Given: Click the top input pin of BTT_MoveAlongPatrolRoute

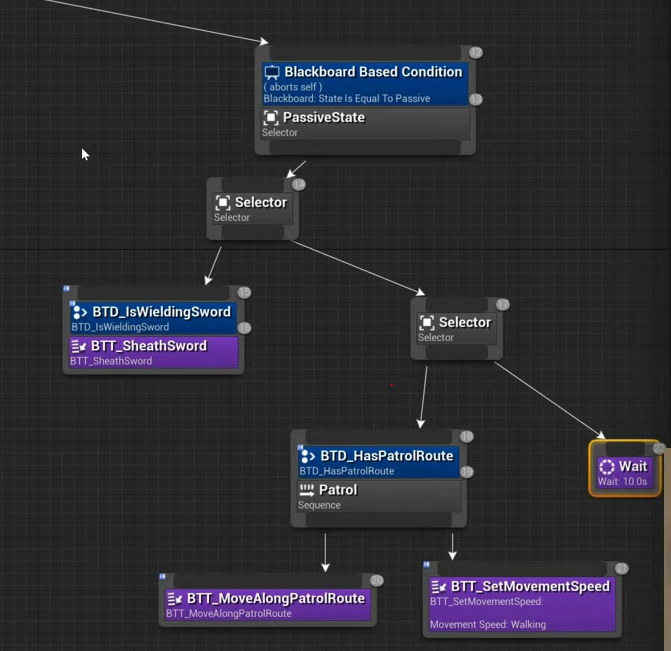Looking at the screenshot, I should pyautogui.click(x=267, y=580).
